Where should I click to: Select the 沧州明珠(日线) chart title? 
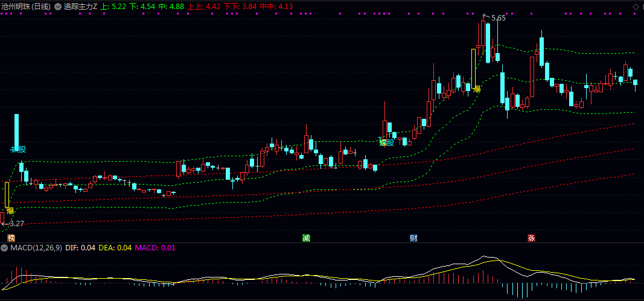point(27,7)
